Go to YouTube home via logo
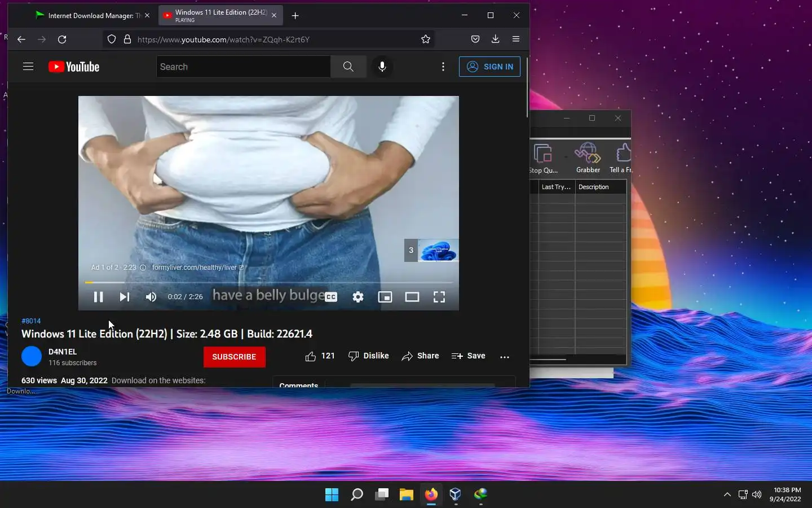The width and height of the screenshot is (812, 508). (x=74, y=67)
